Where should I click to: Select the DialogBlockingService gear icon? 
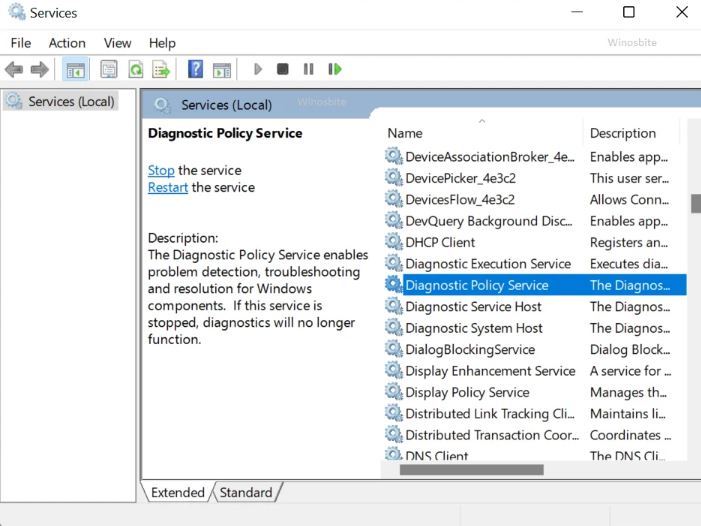(x=393, y=349)
